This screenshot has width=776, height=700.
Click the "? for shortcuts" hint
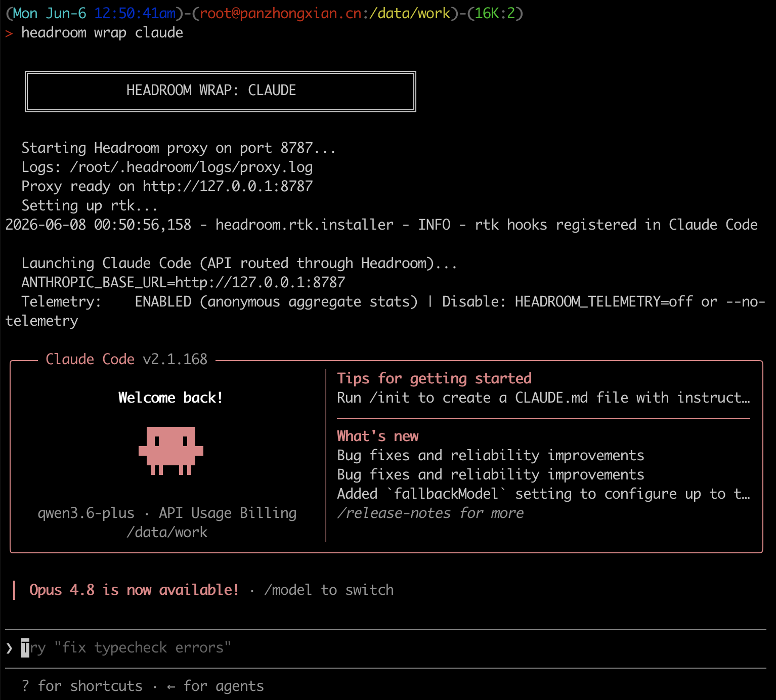pyautogui.click(x=82, y=686)
